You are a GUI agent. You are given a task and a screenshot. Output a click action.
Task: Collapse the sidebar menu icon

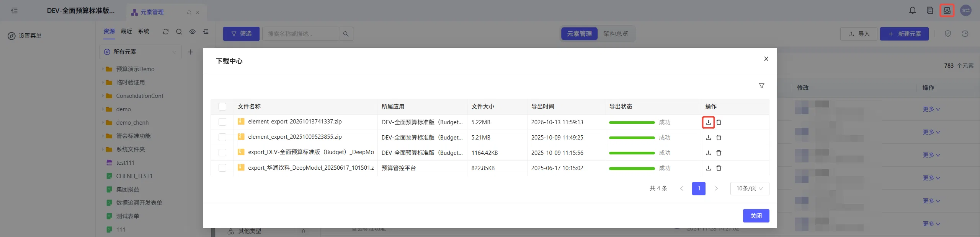(14, 10)
